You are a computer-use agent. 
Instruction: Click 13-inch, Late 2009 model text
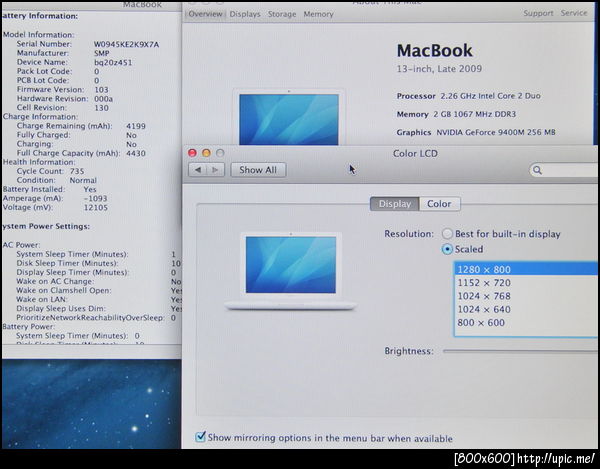pyautogui.click(x=439, y=69)
